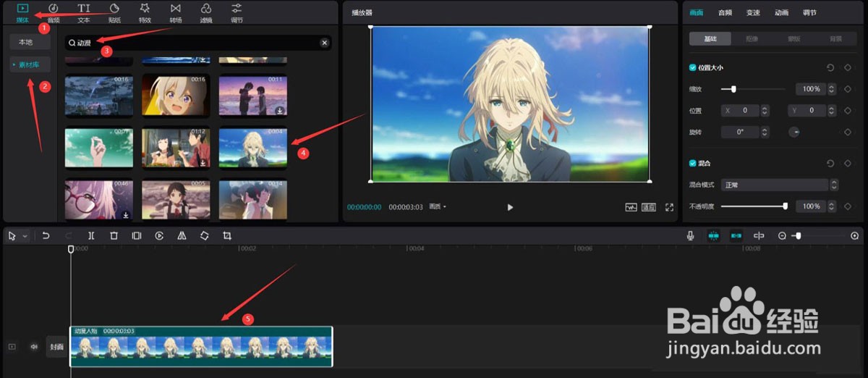This screenshot has width=868, height=378.
Task: Select the 01:12 two-people eating clip thumbnail
Action: tap(176, 147)
